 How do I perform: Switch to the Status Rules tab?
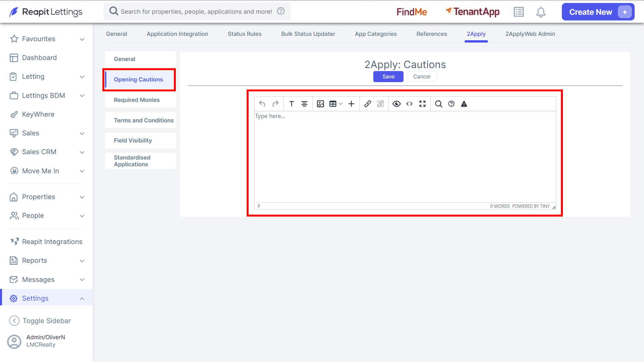pyautogui.click(x=244, y=34)
